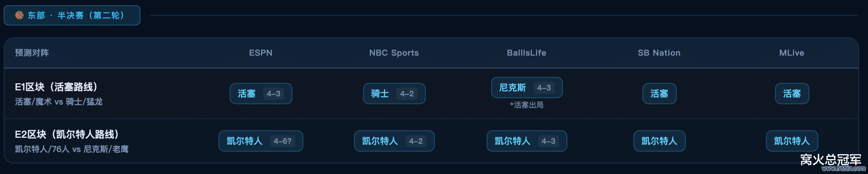Click MLive's 活塞 prediction pill
The height and width of the screenshot is (174, 868).
(x=792, y=94)
